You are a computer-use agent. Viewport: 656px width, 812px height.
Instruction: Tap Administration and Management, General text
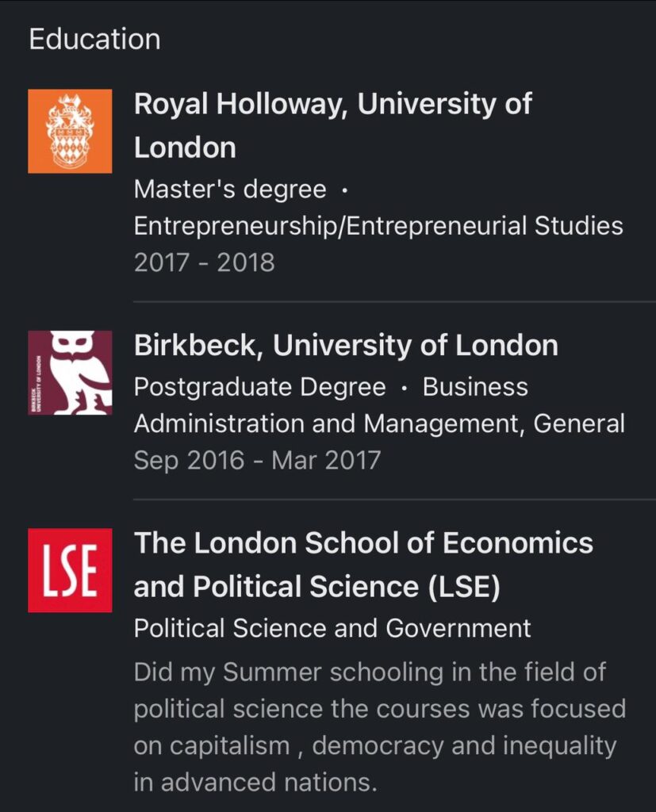click(379, 423)
